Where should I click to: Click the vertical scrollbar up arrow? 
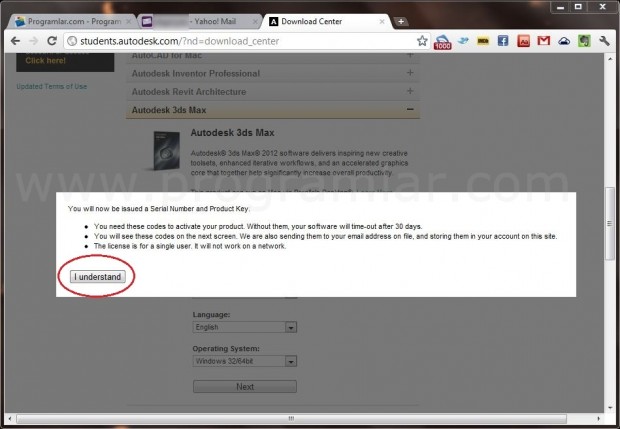(x=609, y=59)
